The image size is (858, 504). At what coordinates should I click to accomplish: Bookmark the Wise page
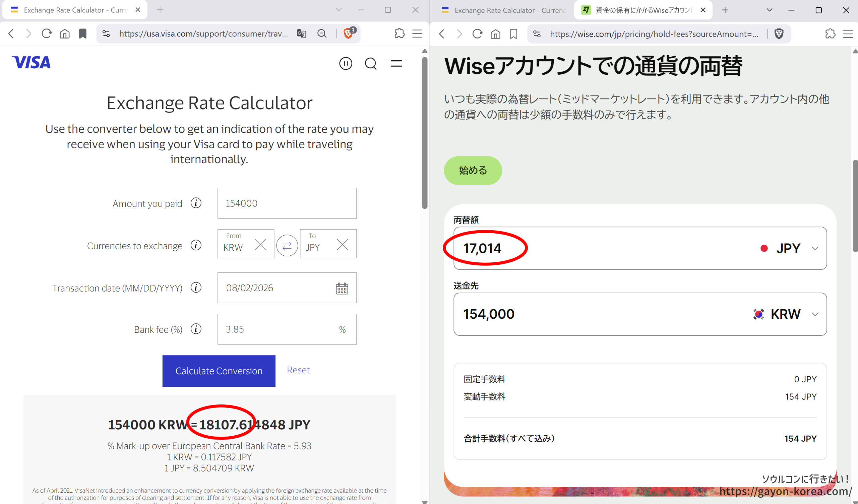pos(513,34)
